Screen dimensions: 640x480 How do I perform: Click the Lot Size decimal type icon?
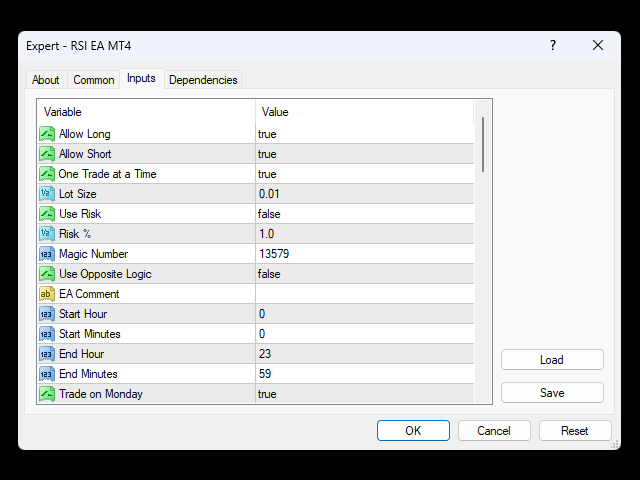click(x=47, y=194)
